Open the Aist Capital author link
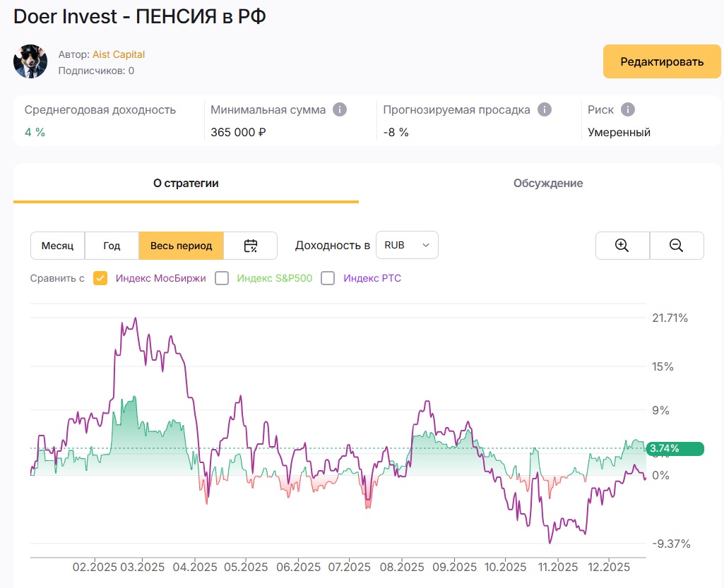Viewport: 724px width, 588px height. point(119,54)
